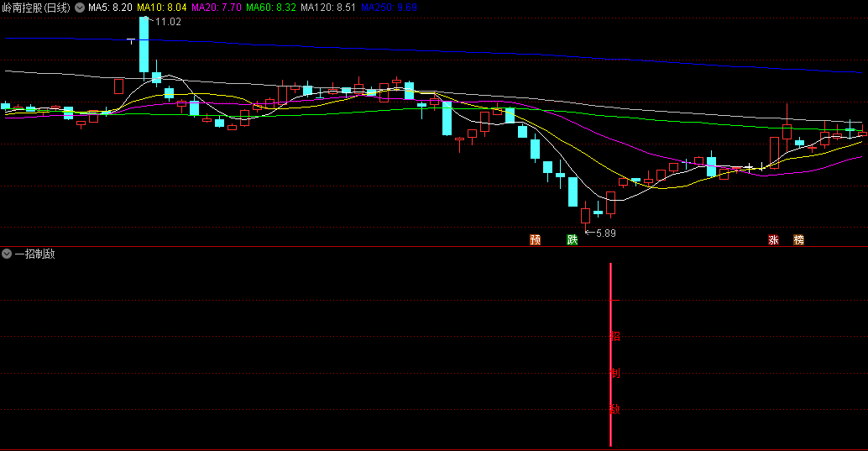
Task: Click the magenta MA20: 7.70 label
Action: click(217, 8)
